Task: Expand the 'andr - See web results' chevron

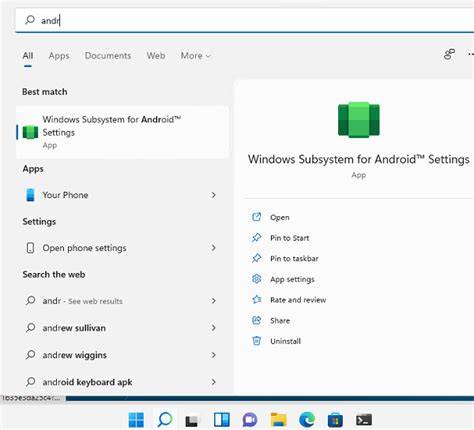Action: (214, 301)
